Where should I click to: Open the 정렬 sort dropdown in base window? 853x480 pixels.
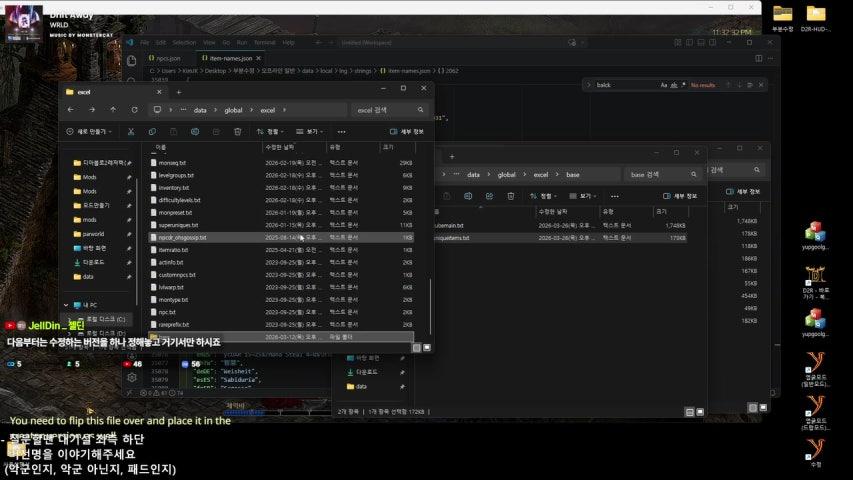[543, 196]
